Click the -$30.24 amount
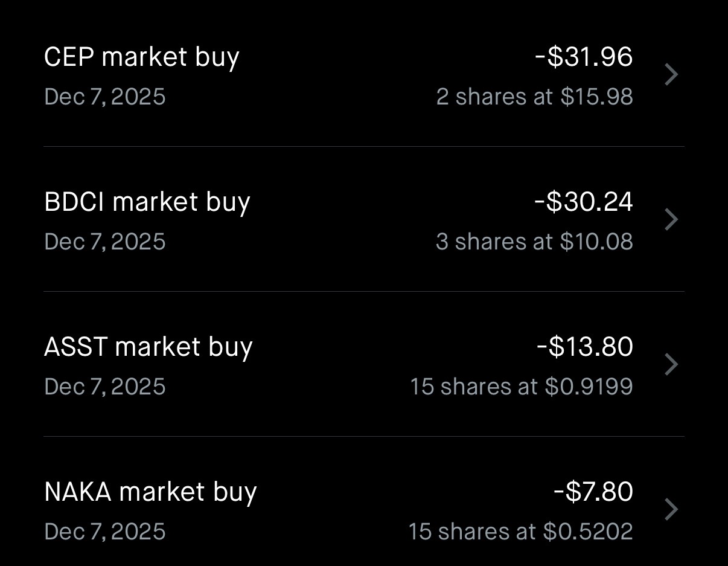The height and width of the screenshot is (566, 728). coord(584,202)
